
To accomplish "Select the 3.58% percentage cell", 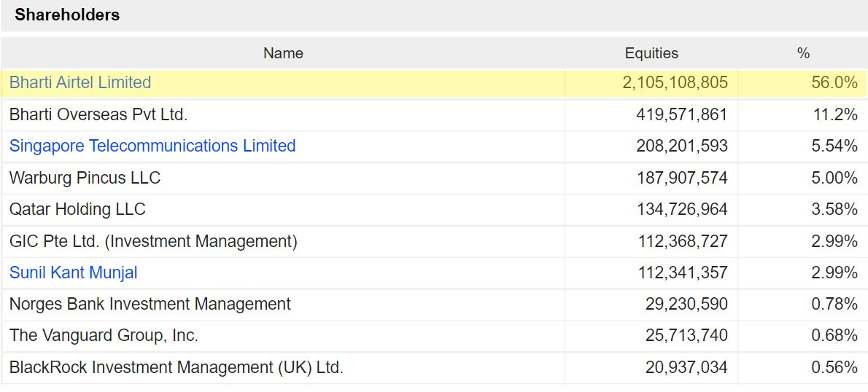I will 834,210.
